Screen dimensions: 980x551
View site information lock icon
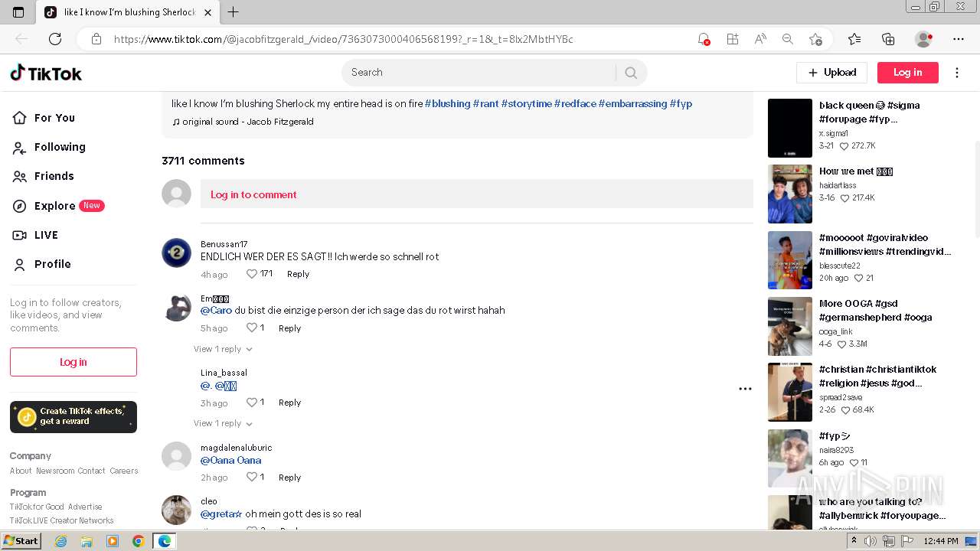tap(96, 39)
